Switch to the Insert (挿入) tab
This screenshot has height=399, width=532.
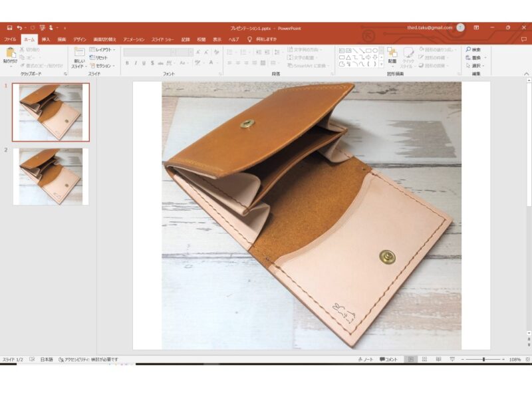46,39
